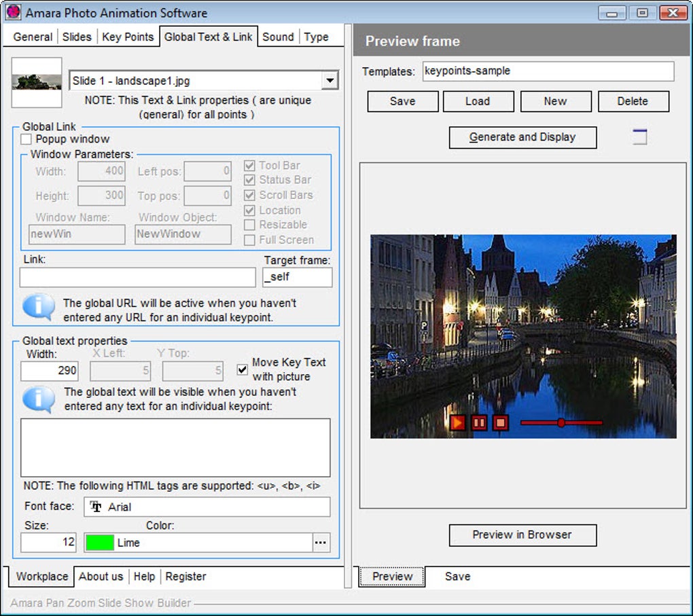Click the red progress slider handle
The height and width of the screenshot is (616, 693).
[561, 423]
